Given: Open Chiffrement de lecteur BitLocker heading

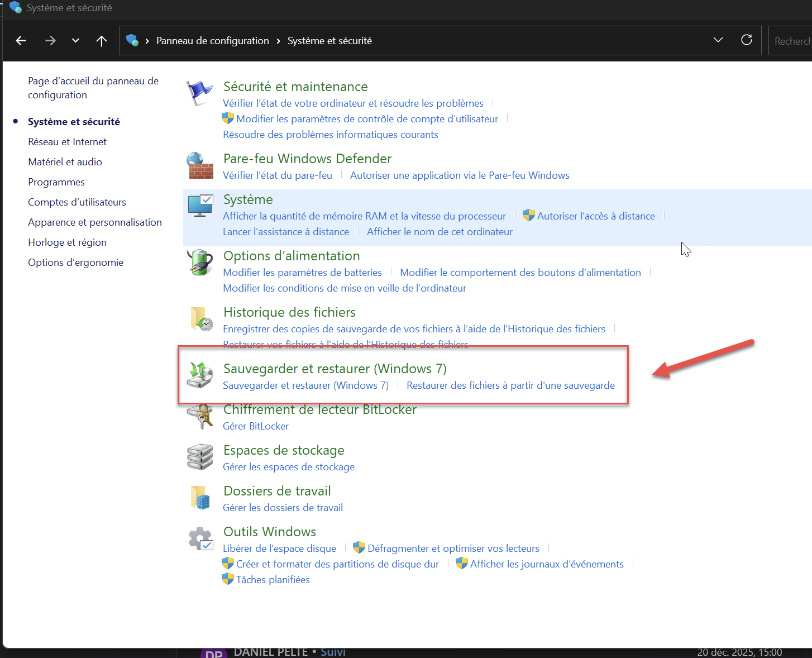Looking at the screenshot, I should pyautogui.click(x=320, y=409).
